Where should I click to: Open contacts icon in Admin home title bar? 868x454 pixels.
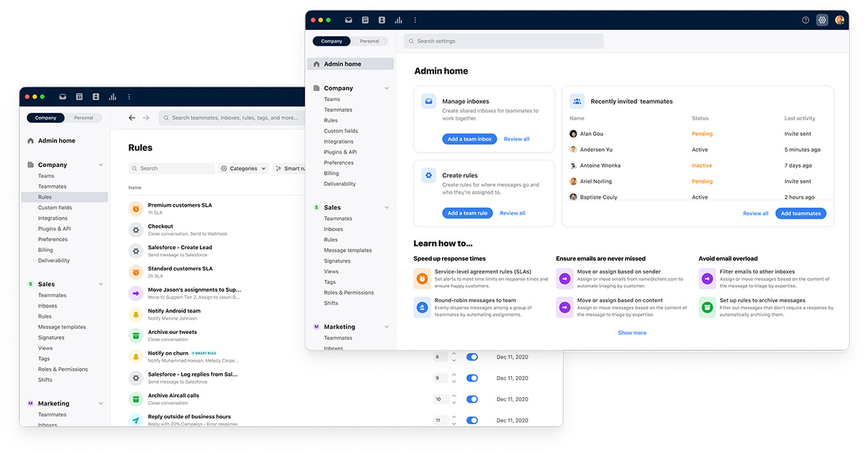[x=382, y=20]
